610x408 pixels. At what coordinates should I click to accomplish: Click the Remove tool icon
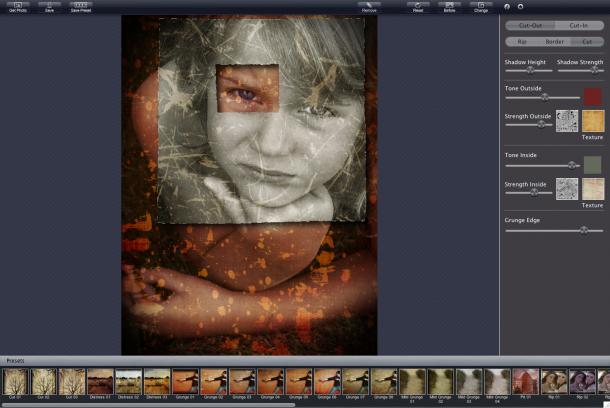369,6
